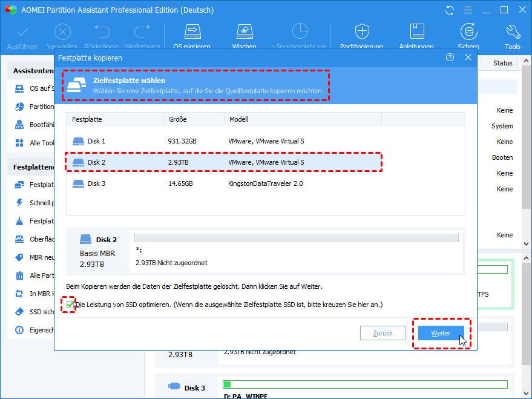Click the up arrow of partition list scrollbar
This screenshot has height=399, width=532.
tap(526, 61)
